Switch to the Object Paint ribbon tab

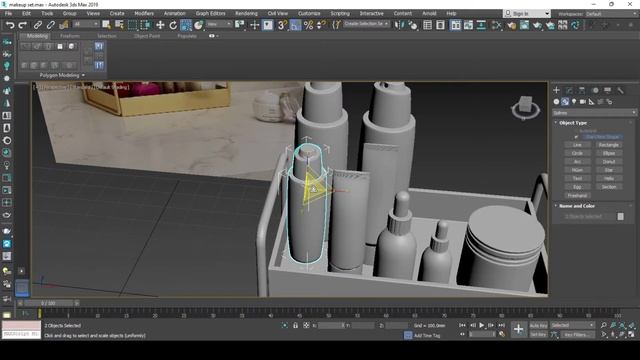pos(147,36)
